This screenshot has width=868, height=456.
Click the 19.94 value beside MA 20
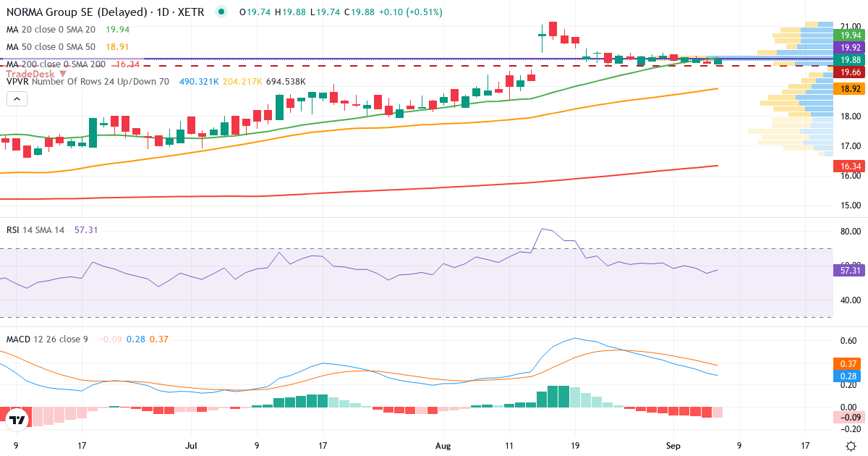(x=118, y=30)
